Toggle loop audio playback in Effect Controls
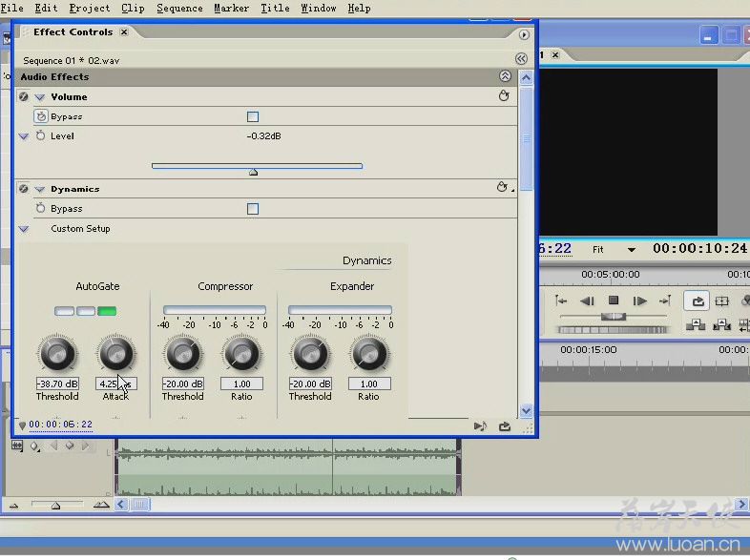Screen dimensions: 750x560 click(x=505, y=426)
